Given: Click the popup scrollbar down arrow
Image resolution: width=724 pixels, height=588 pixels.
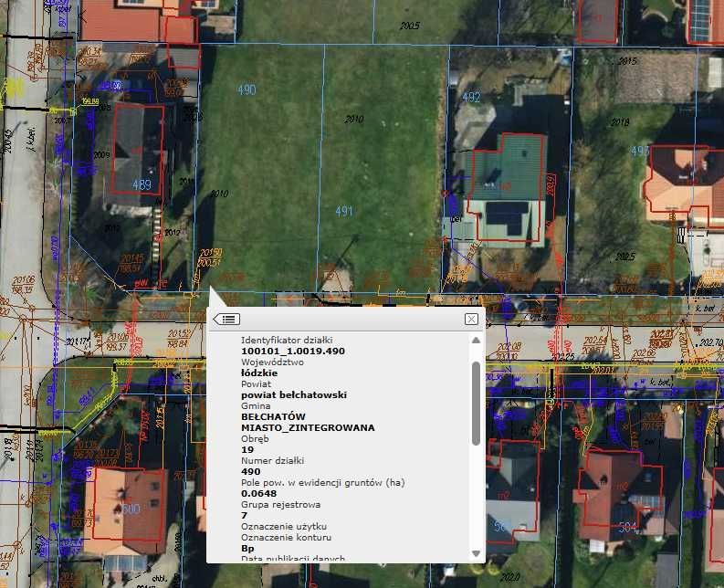Looking at the screenshot, I should pos(476,553).
